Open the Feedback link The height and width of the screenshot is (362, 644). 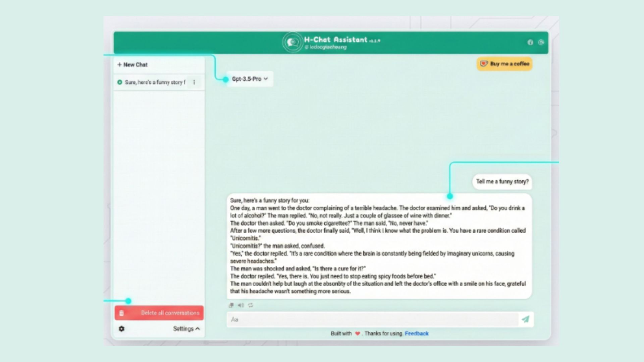coord(417,334)
